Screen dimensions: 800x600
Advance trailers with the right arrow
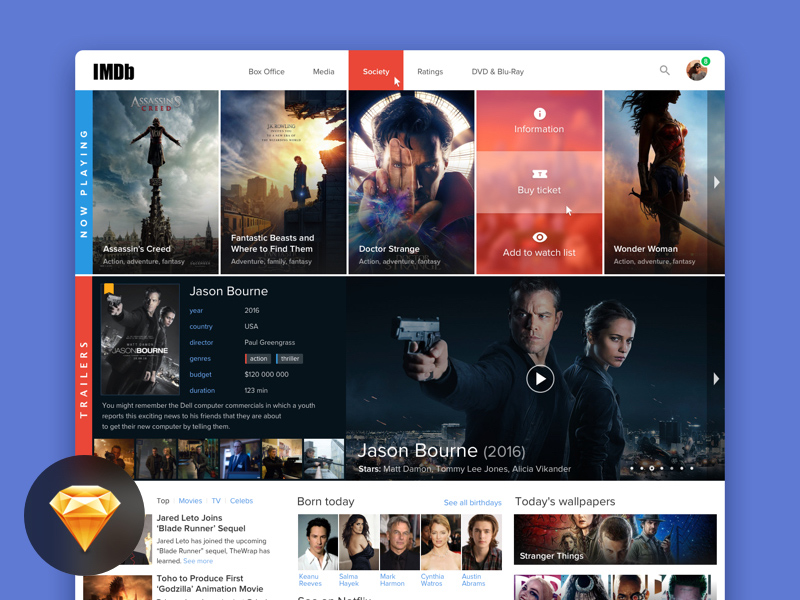tap(716, 379)
